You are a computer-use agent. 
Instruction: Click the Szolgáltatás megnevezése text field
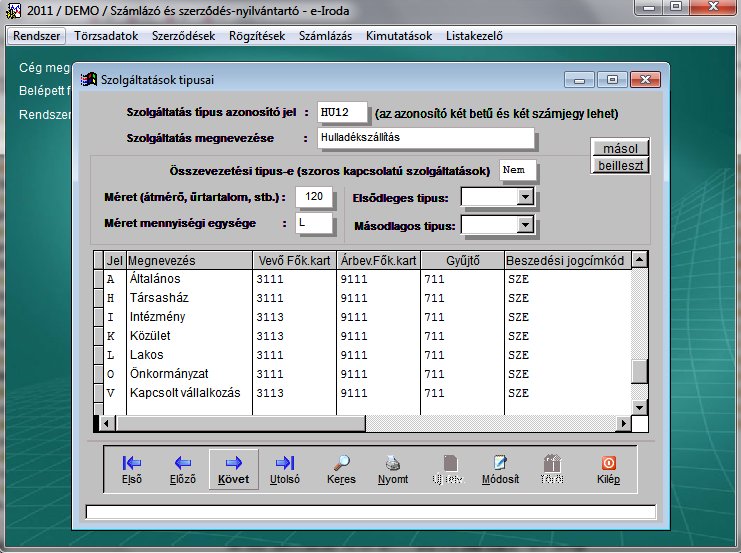(x=425, y=138)
